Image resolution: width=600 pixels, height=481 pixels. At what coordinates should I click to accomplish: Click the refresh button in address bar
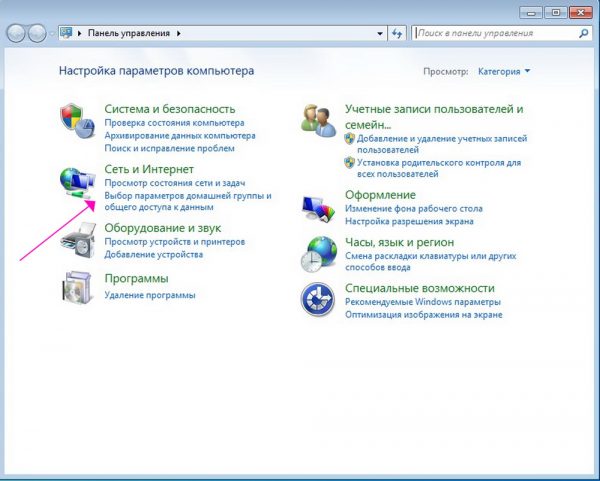tap(397, 33)
